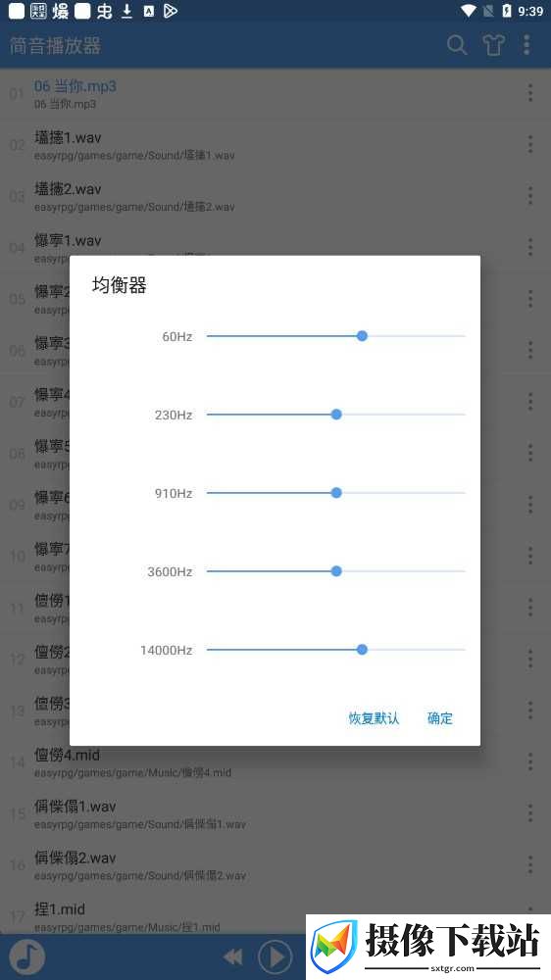Open the top-bar three-dot overflow menu
This screenshot has width=551, height=980.
[x=526, y=45]
